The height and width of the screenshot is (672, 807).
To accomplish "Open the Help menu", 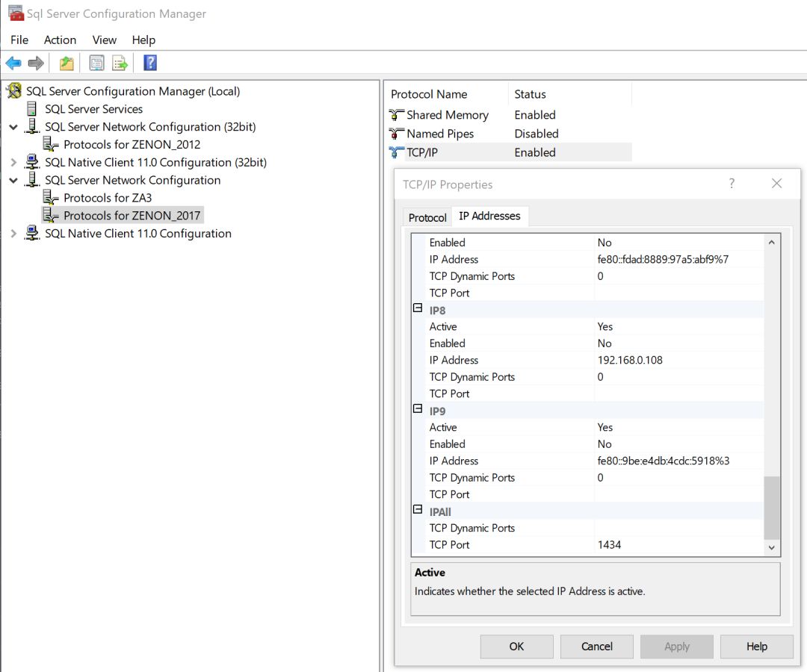I will click(x=143, y=40).
